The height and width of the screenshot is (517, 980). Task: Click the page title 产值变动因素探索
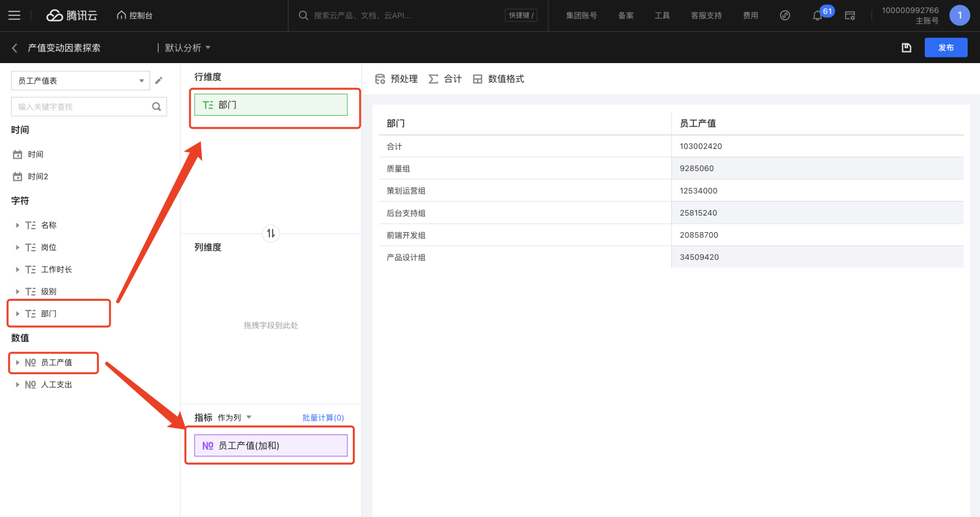[64, 48]
